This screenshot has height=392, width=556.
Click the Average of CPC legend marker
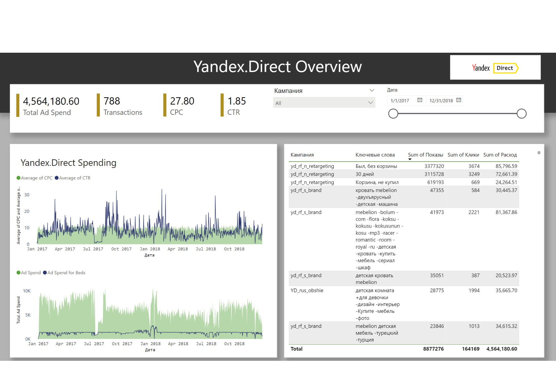coord(18,178)
